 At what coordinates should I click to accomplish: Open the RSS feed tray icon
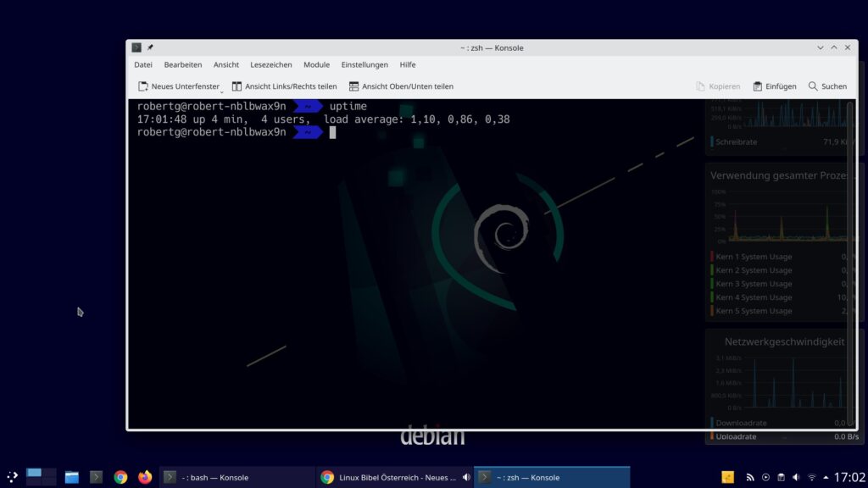point(750,477)
